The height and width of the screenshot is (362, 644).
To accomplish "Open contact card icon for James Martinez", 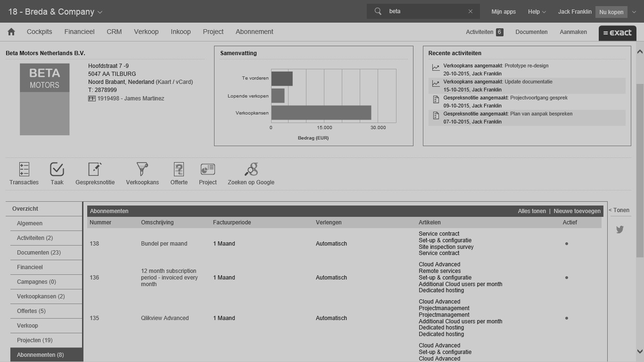I will tap(92, 99).
